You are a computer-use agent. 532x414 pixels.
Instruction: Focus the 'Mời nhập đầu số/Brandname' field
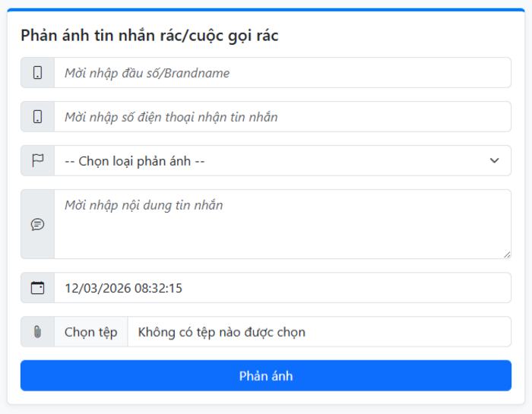pyautogui.click(x=281, y=73)
